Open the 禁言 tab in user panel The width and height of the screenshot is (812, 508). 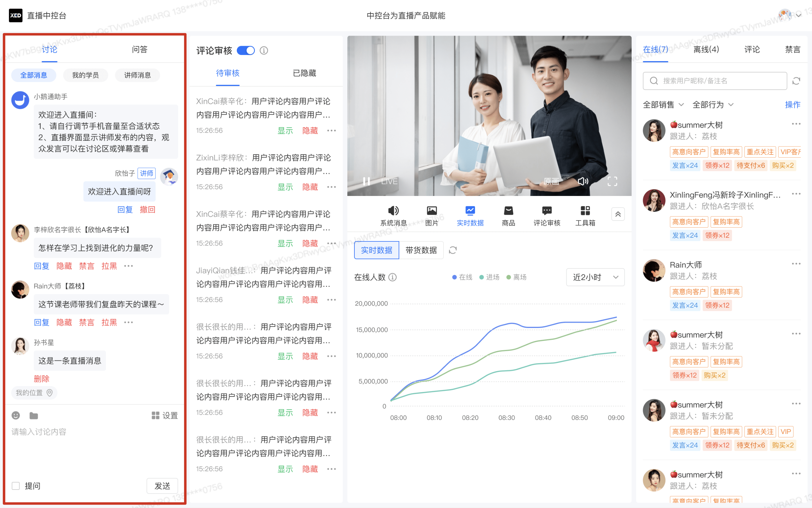tap(793, 49)
